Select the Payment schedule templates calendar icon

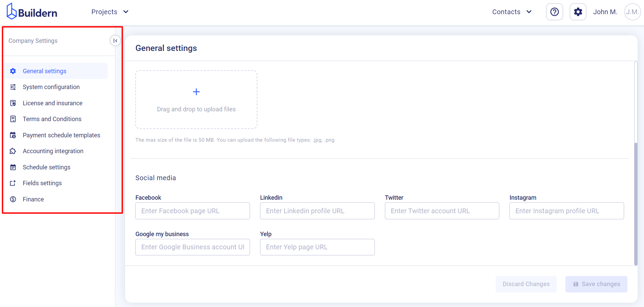pyautogui.click(x=13, y=135)
